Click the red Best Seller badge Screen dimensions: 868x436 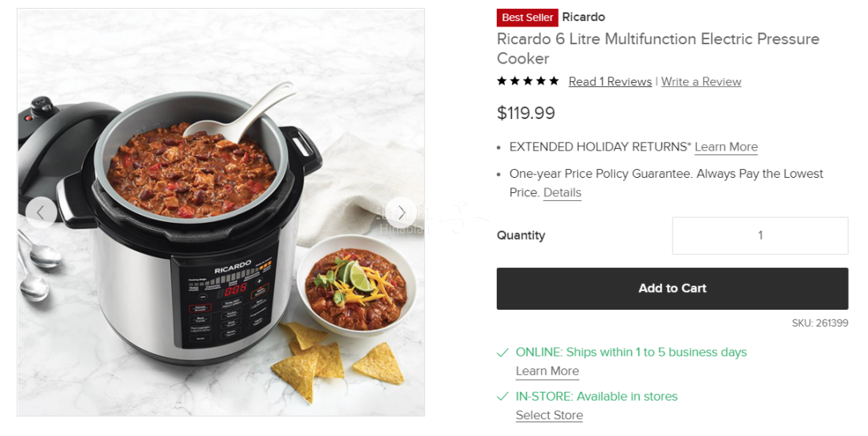(527, 18)
